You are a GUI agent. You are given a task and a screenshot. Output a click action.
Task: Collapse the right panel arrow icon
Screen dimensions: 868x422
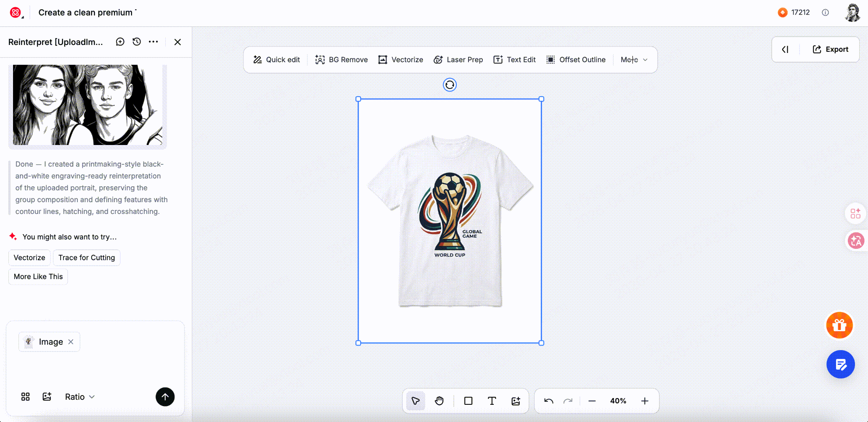785,50
